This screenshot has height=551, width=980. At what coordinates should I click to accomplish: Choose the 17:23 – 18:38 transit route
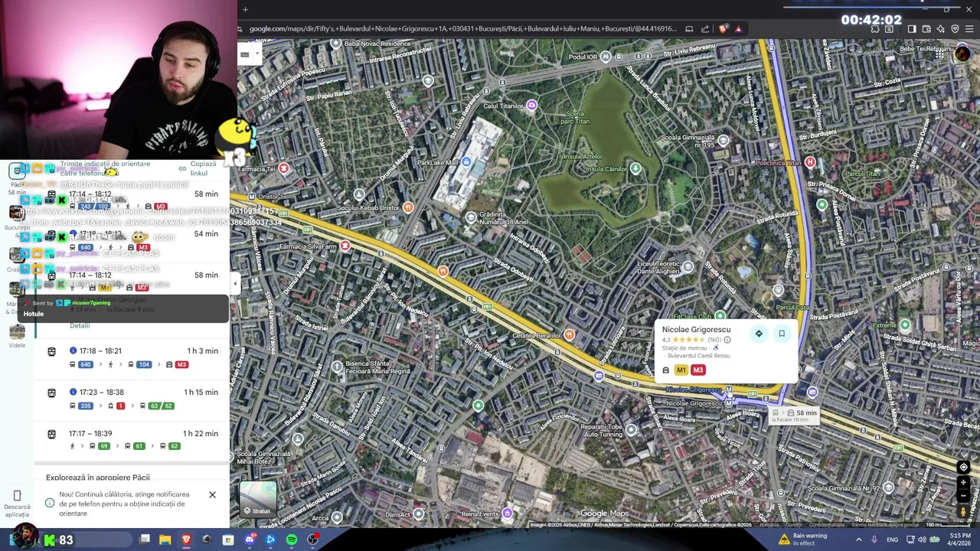(132, 399)
